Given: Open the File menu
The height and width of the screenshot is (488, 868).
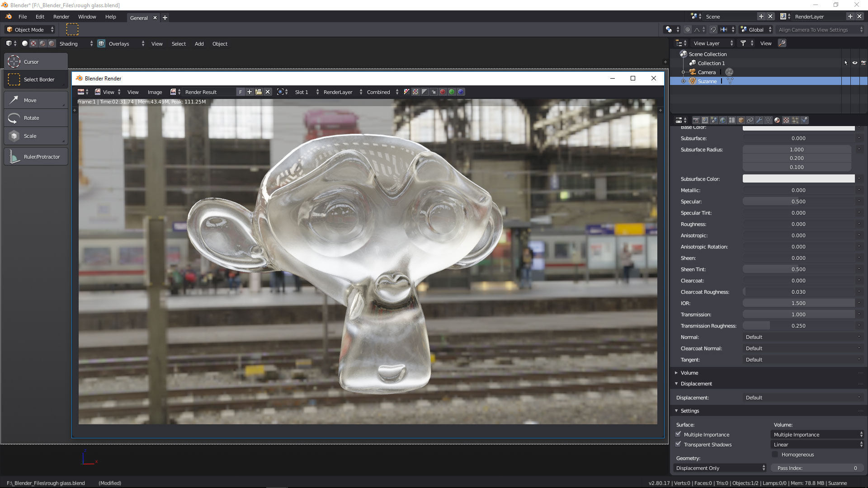Looking at the screenshot, I should [x=23, y=17].
